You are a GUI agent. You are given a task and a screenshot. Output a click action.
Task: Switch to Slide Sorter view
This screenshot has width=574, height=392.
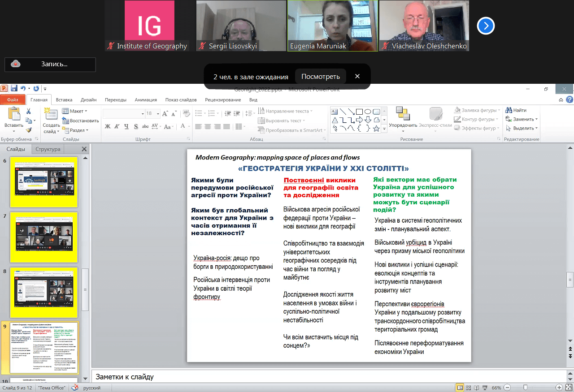point(469,388)
